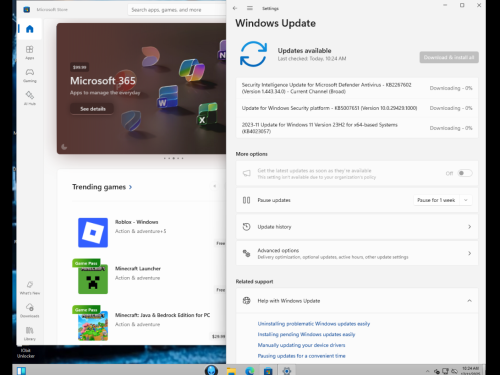Open the Apps section in Store sidebar

click(30, 52)
